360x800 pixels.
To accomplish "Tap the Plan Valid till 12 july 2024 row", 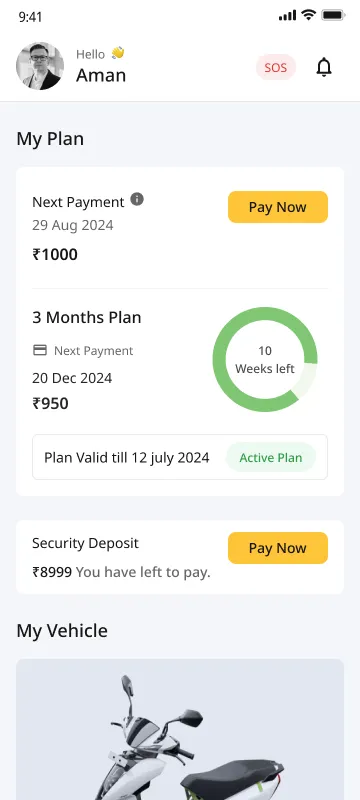I will tap(180, 457).
